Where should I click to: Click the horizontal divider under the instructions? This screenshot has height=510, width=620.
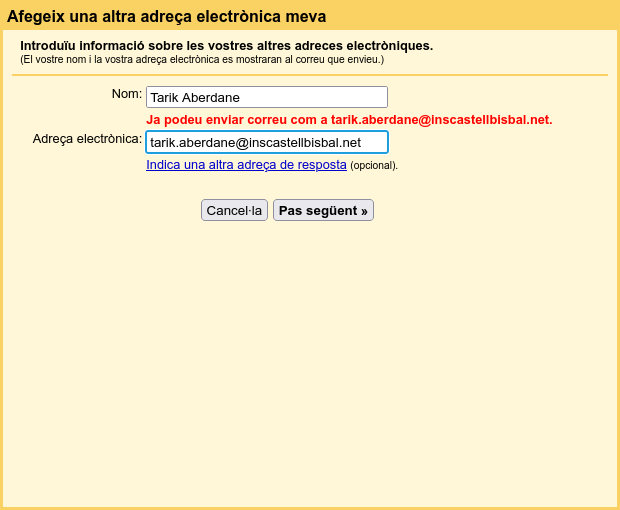point(310,75)
